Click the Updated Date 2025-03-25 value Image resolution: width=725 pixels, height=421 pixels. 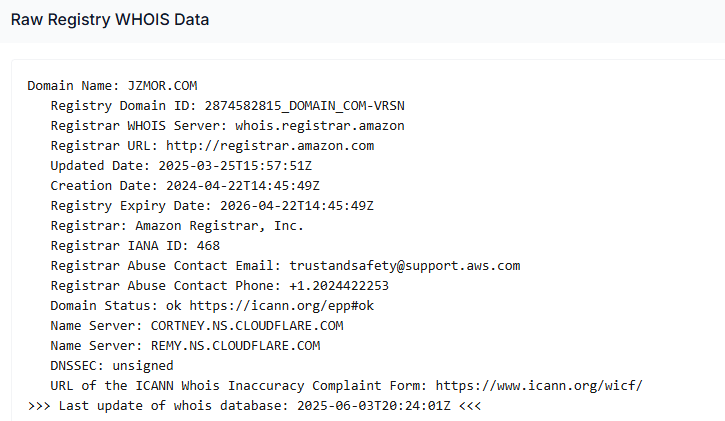235,166
